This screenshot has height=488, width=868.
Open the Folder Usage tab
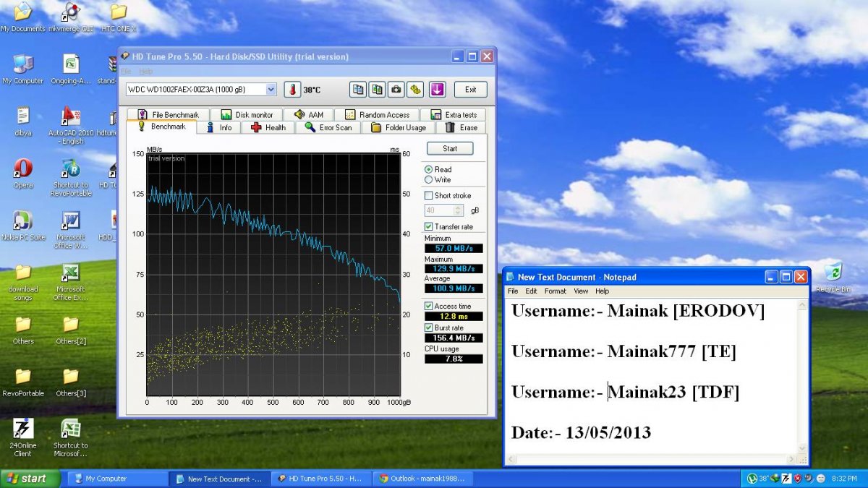(399, 127)
